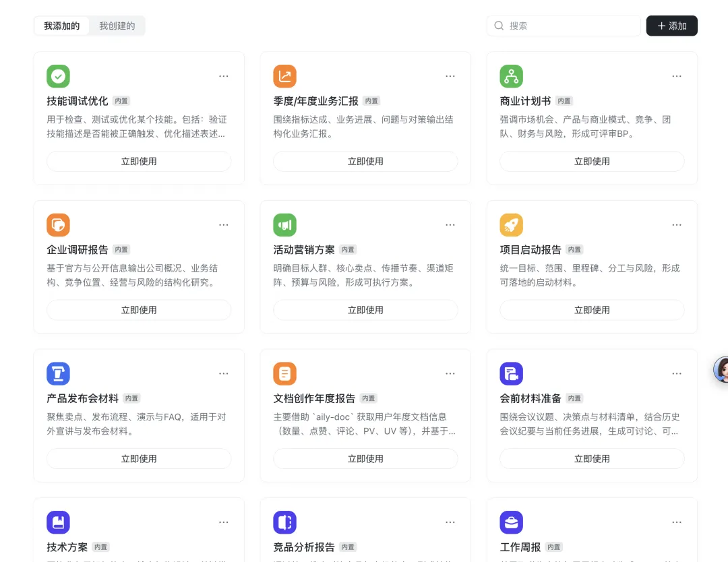The width and height of the screenshot is (728, 562).
Task: Click the 产品发布会材料 blue icon
Action: click(58, 373)
